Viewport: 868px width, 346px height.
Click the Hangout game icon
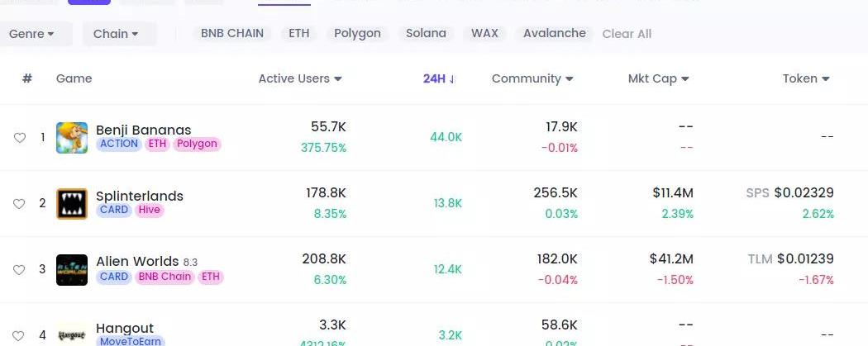tap(72, 334)
